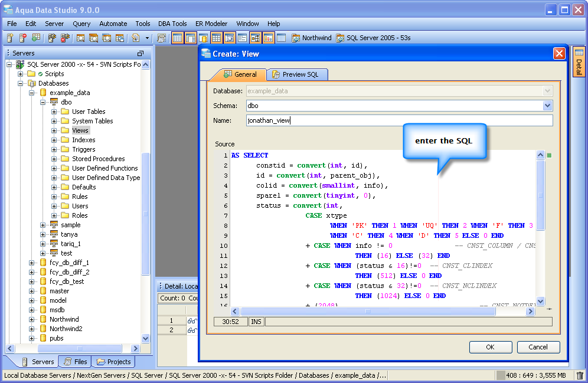
Task: Open the Files tab at bottom left
Action: coord(75,362)
